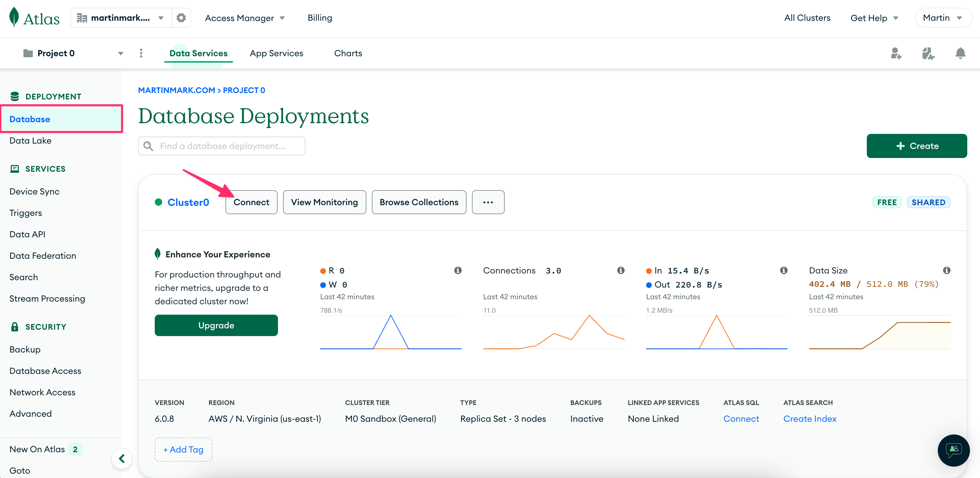Open the support chat bubble
This screenshot has height=478, width=980.
click(x=953, y=450)
